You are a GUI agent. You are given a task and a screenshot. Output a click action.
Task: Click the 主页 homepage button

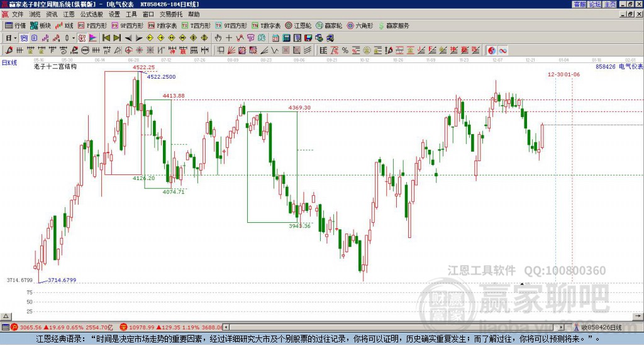(610, 4)
